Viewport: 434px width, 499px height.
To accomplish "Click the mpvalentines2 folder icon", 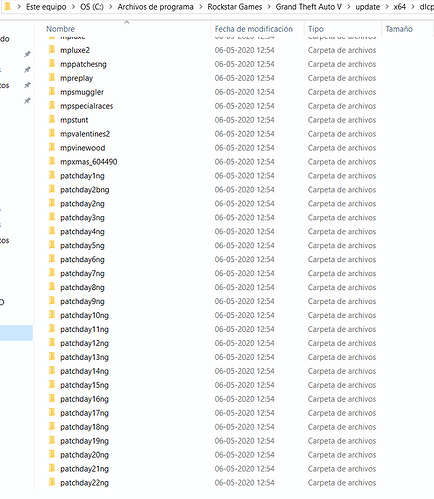I will [52, 134].
